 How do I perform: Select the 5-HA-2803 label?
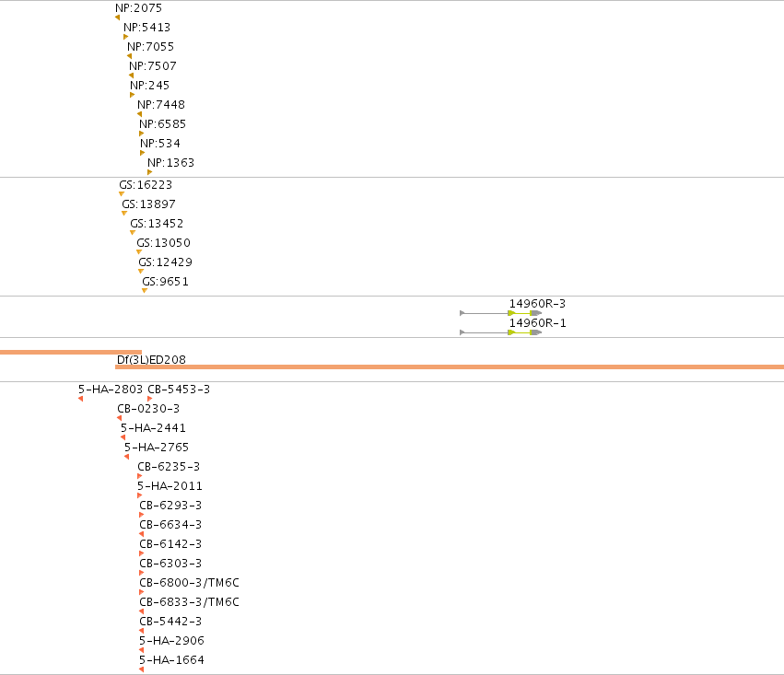tap(111, 390)
